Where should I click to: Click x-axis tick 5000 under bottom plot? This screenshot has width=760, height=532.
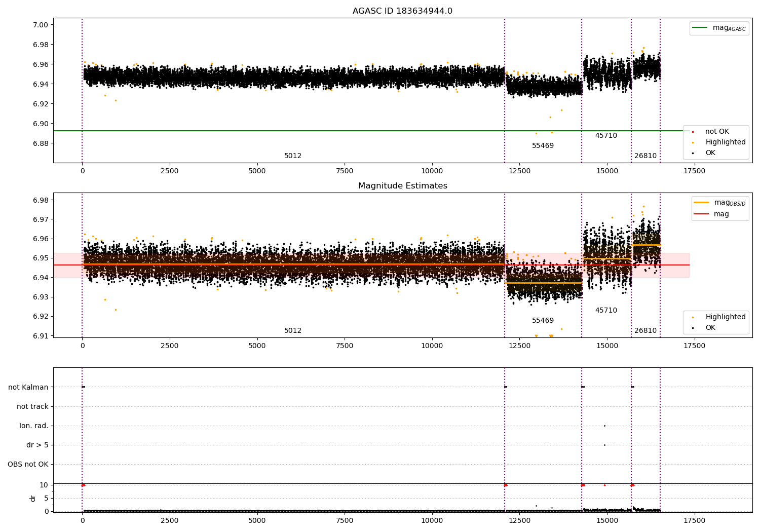pos(257,521)
